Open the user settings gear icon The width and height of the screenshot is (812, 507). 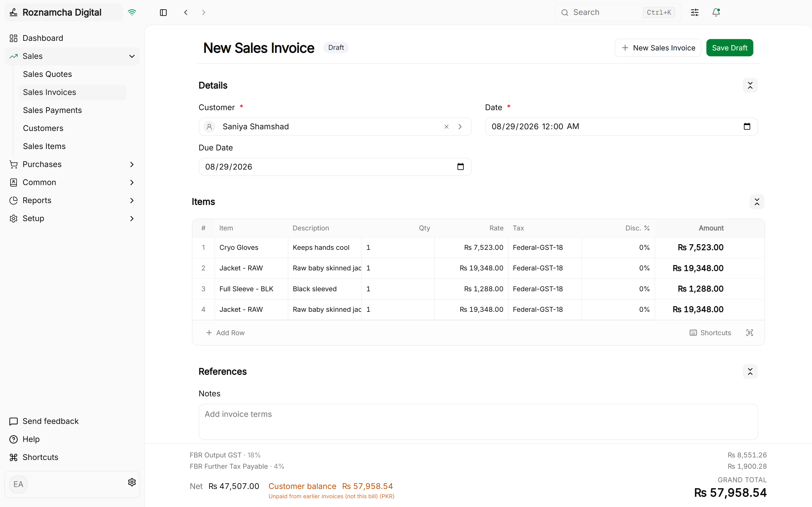tap(132, 482)
